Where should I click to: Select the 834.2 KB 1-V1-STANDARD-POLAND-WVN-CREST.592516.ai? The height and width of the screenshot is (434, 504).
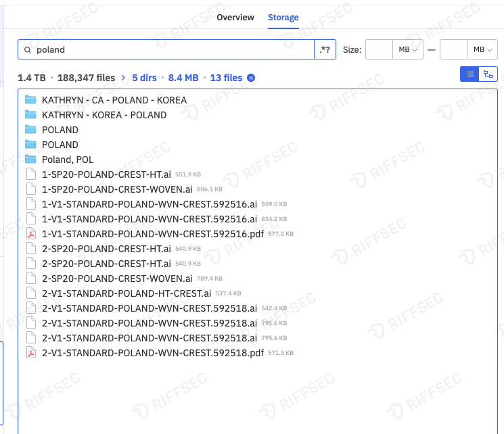tap(150, 219)
